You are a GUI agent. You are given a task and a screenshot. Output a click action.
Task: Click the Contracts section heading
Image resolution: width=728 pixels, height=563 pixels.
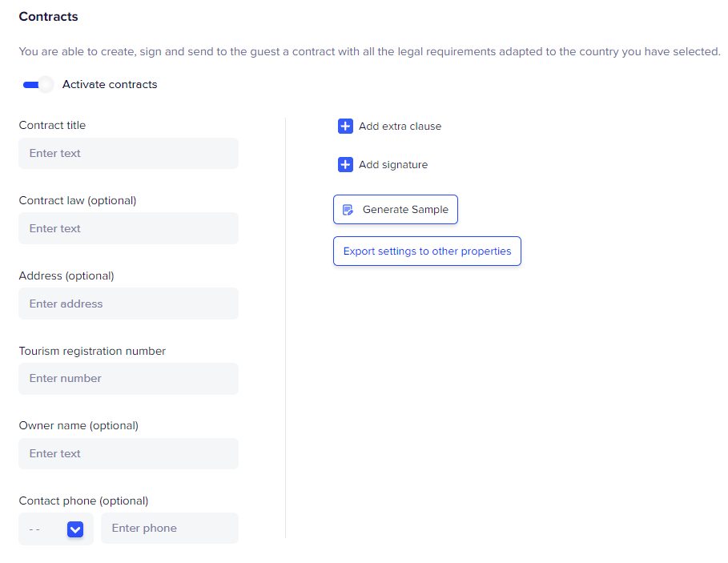point(48,17)
